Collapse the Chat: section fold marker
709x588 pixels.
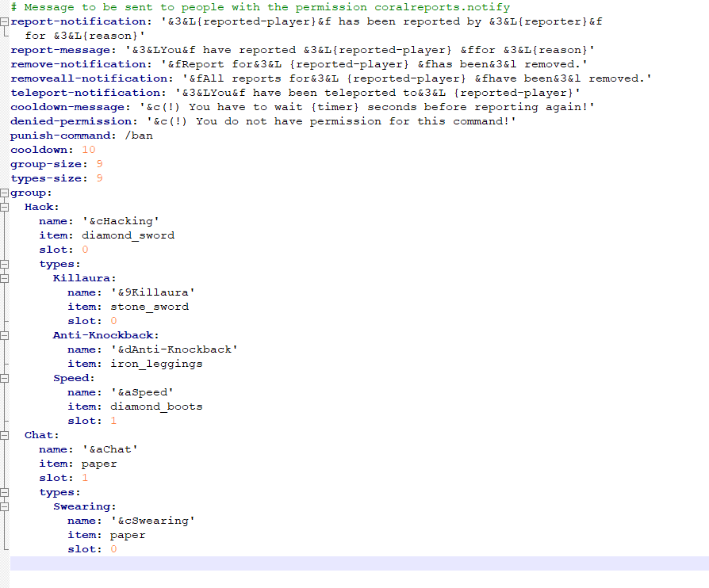click(5, 435)
